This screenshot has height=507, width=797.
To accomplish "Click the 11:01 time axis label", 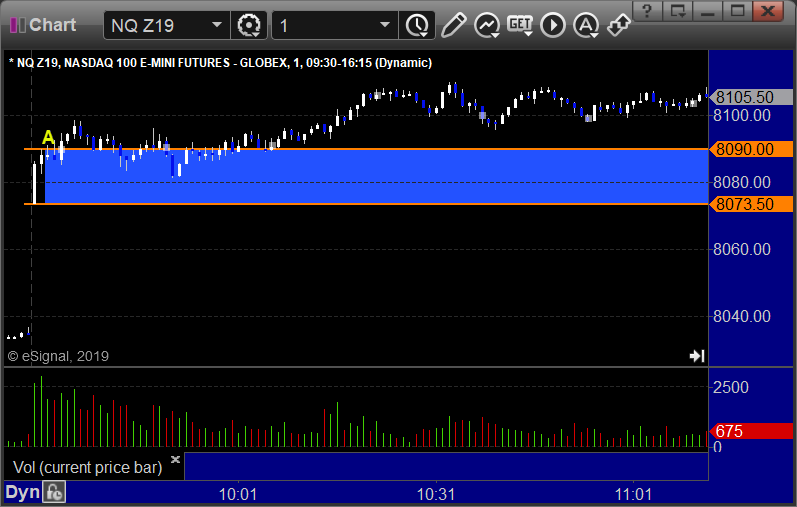I will [633, 494].
